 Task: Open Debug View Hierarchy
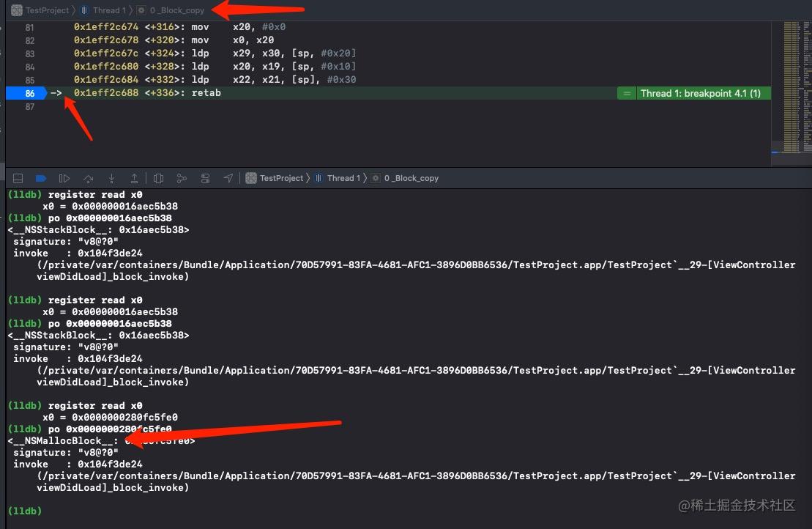158,178
